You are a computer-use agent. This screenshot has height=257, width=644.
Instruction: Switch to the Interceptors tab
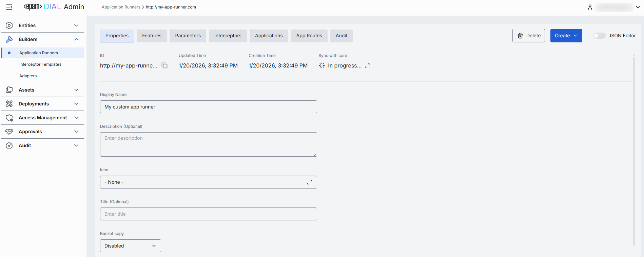(x=228, y=36)
